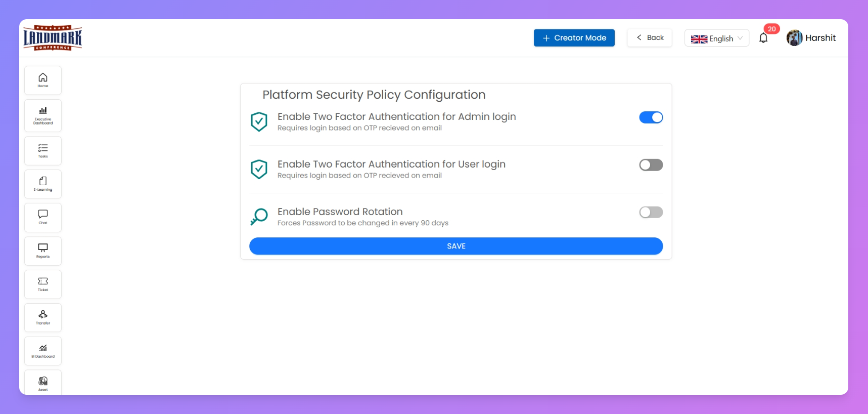Image resolution: width=868 pixels, height=414 pixels.
Task: Click the Landmark Conference logo
Action: [53, 38]
